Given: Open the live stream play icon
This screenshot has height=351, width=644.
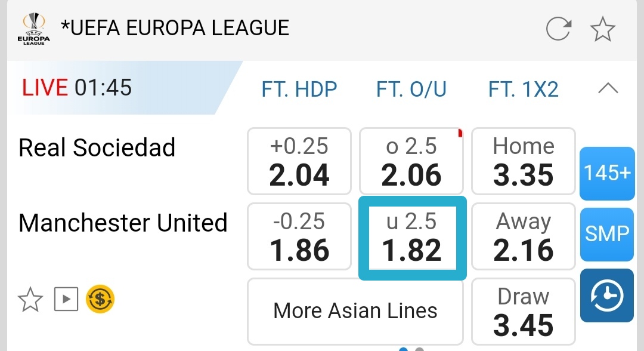Looking at the screenshot, I should [66, 299].
